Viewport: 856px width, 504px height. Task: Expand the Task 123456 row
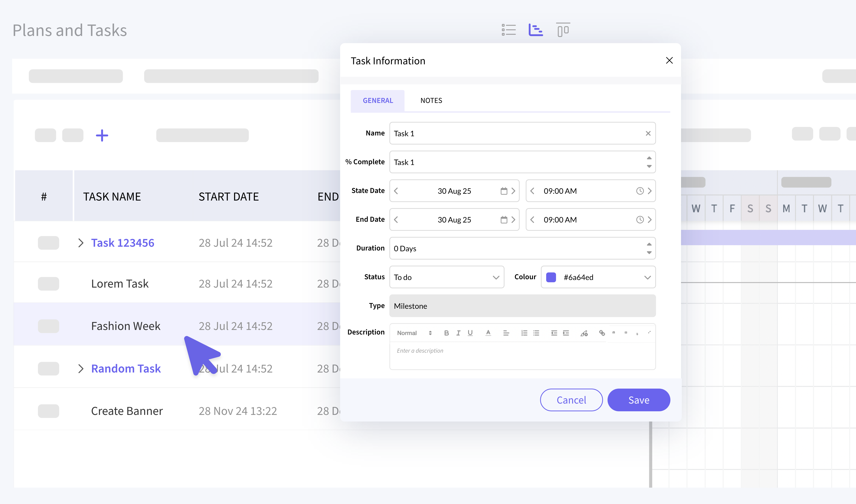(x=80, y=243)
